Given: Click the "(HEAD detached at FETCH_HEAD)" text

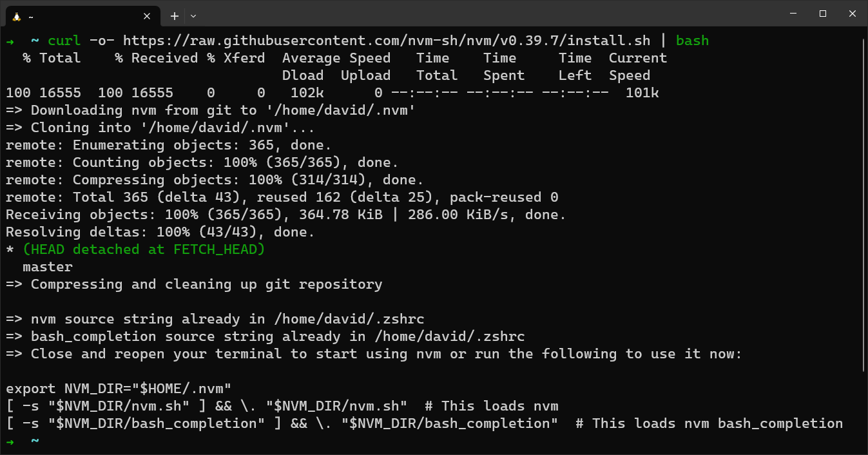Looking at the screenshot, I should click(144, 249).
